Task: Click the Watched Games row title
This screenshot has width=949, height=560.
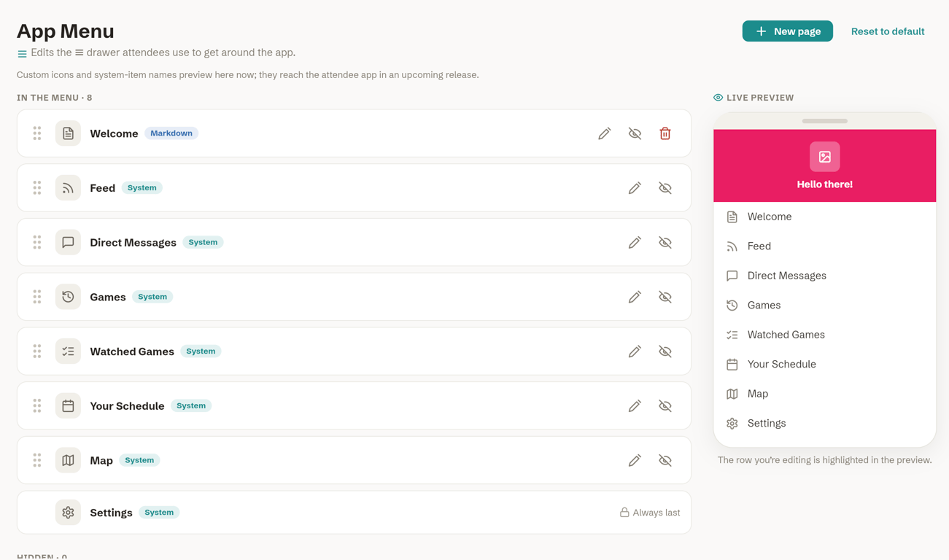Action: 132,351
